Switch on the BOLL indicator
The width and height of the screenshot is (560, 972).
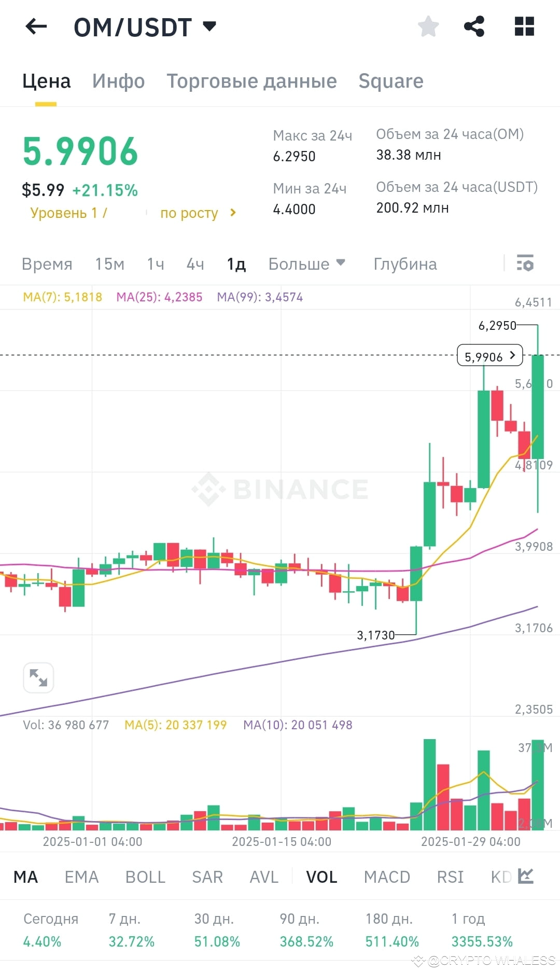point(145,877)
